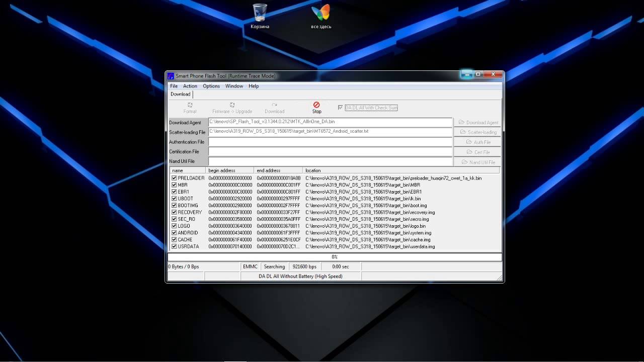This screenshot has width=644, height=362.
Task: Open the "все здесь" desktop icon
Action: pos(321,16)
